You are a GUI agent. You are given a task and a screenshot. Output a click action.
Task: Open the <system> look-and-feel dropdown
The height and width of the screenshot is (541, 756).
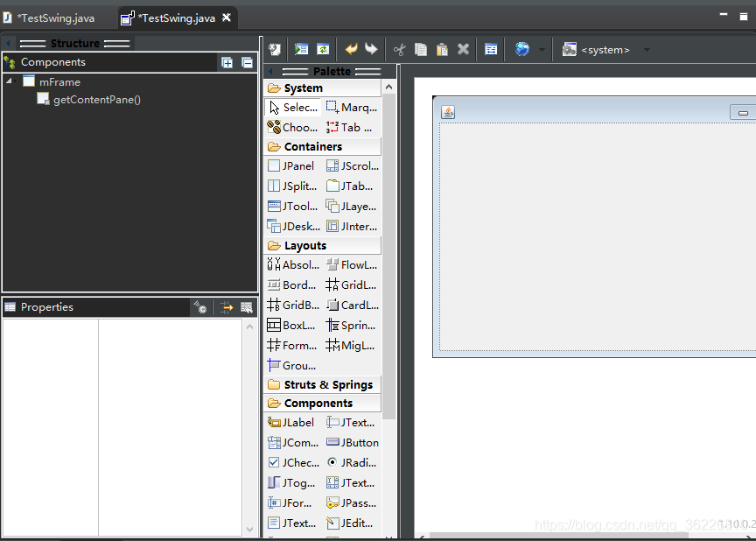pos(603,50)
